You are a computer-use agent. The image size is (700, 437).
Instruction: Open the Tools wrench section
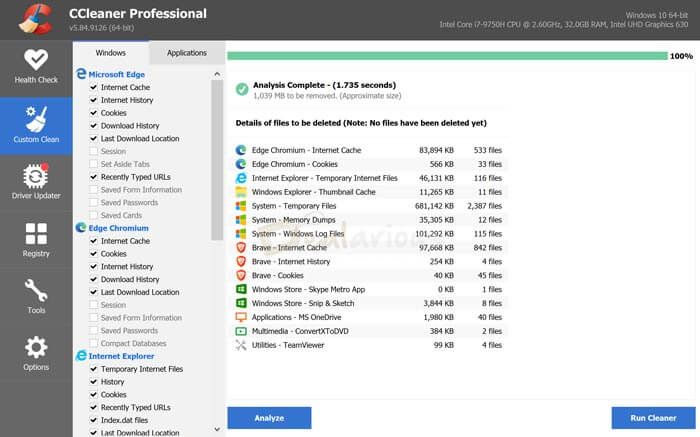click(36, 297)
